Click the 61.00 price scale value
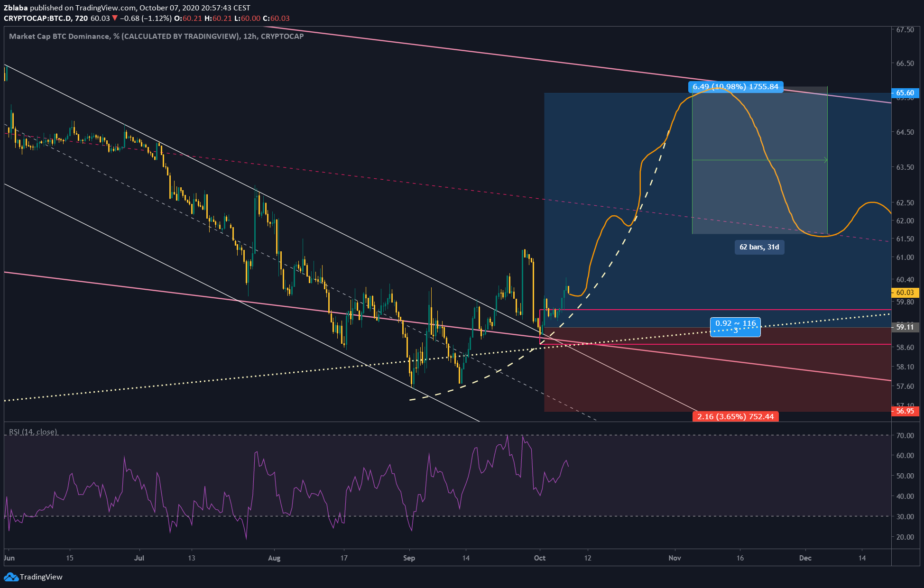The width and height of the screenshot is (924, 588). 905,257
